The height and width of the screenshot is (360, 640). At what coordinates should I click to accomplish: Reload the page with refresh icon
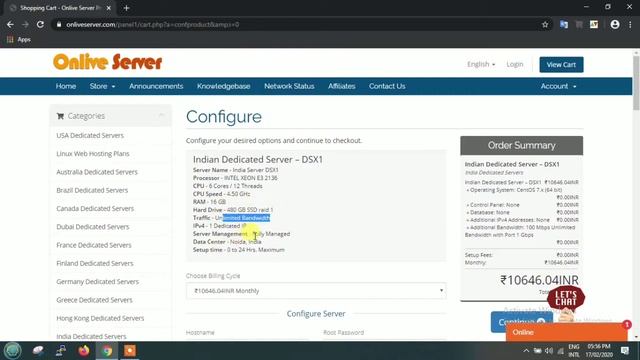point(40,24)
